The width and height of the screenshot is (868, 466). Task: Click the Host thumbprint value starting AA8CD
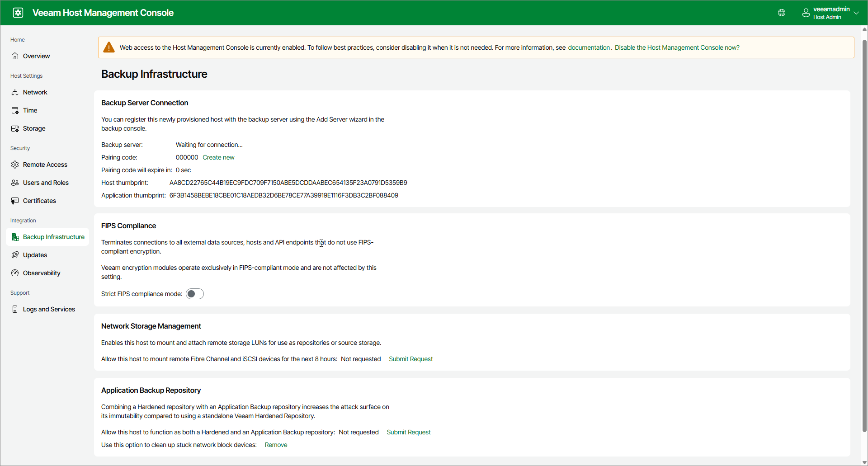tap(288, 183)
